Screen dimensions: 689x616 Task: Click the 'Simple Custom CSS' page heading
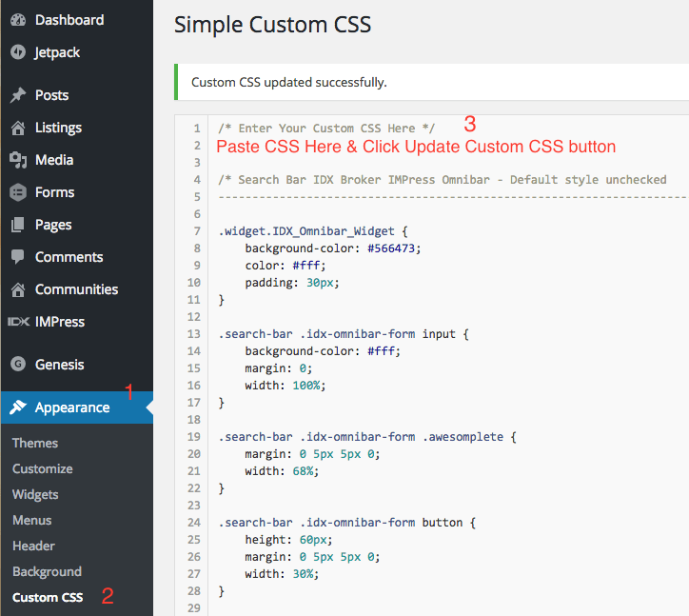[272, 25]
